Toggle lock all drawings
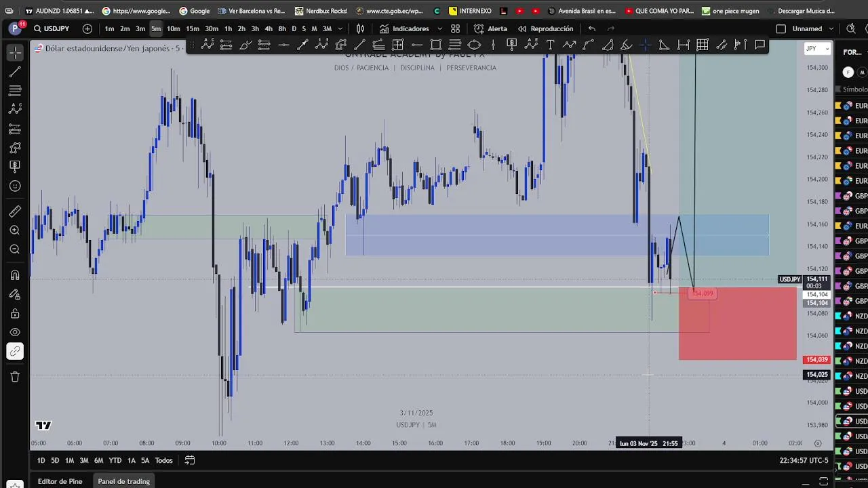This screenshot has width=868, height=488. (x=15, y=313)
